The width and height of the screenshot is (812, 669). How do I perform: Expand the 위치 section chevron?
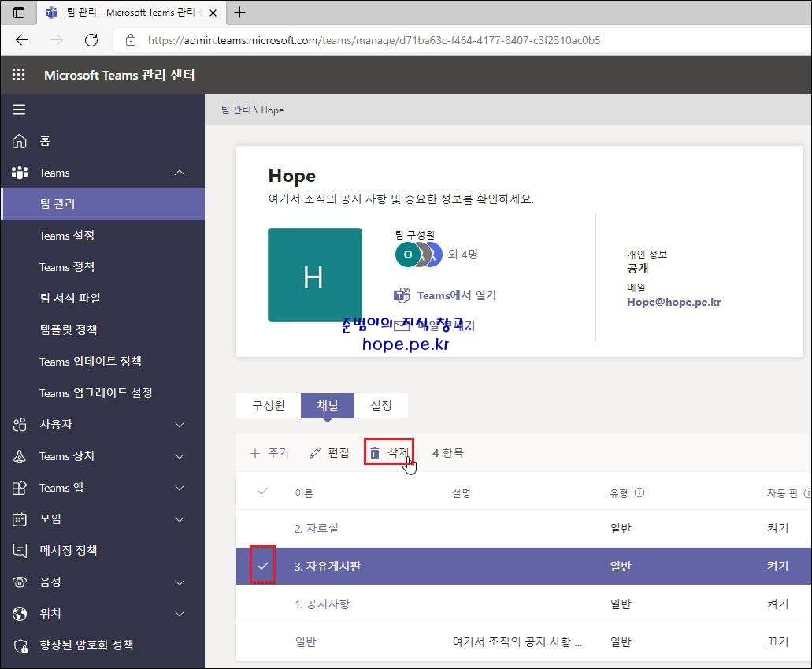(180, 614)
